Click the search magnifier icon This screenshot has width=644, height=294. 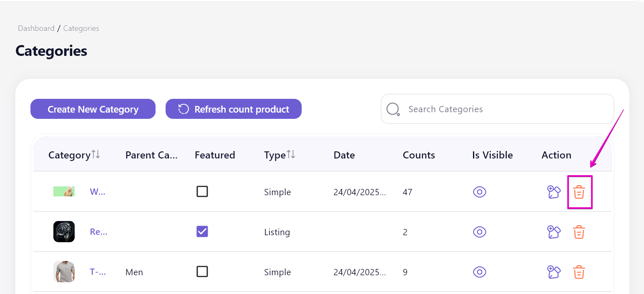point(393,109)
